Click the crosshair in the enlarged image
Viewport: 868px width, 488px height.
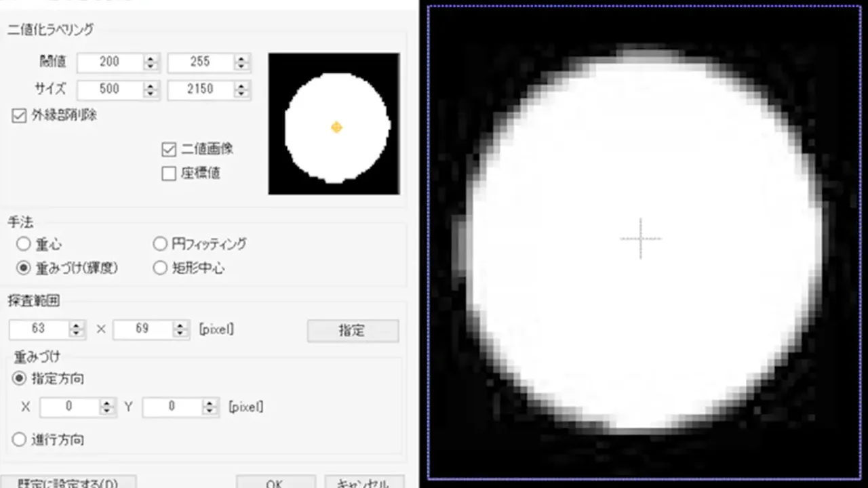tap(640, 239)
